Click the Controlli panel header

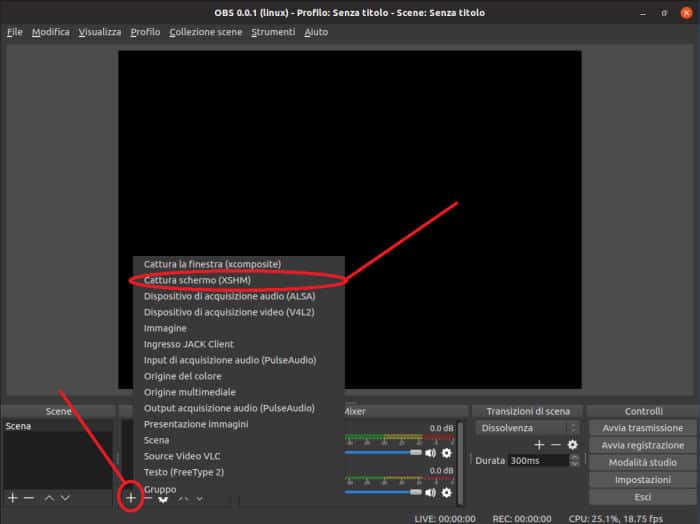(x=643, y=411)
